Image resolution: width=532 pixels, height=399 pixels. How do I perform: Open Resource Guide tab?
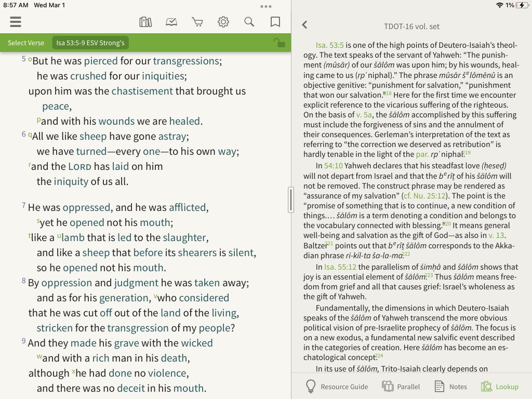(337, 387)
